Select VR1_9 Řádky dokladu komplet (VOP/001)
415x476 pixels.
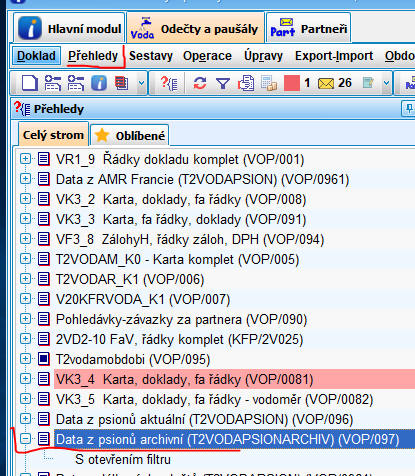tap(180, 159)
